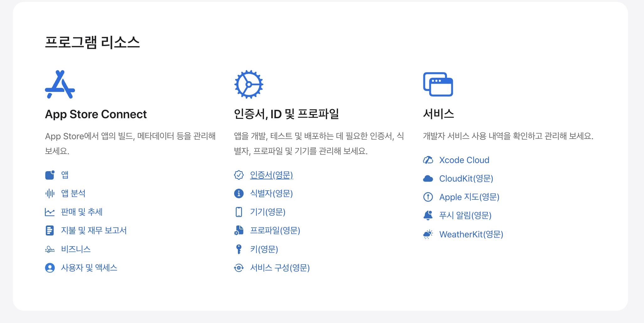Click the description starting with 앱을 개발, 테스트
Image resolution: width=644 pixels, height=323 pixels.
click(x=319, y=144)
